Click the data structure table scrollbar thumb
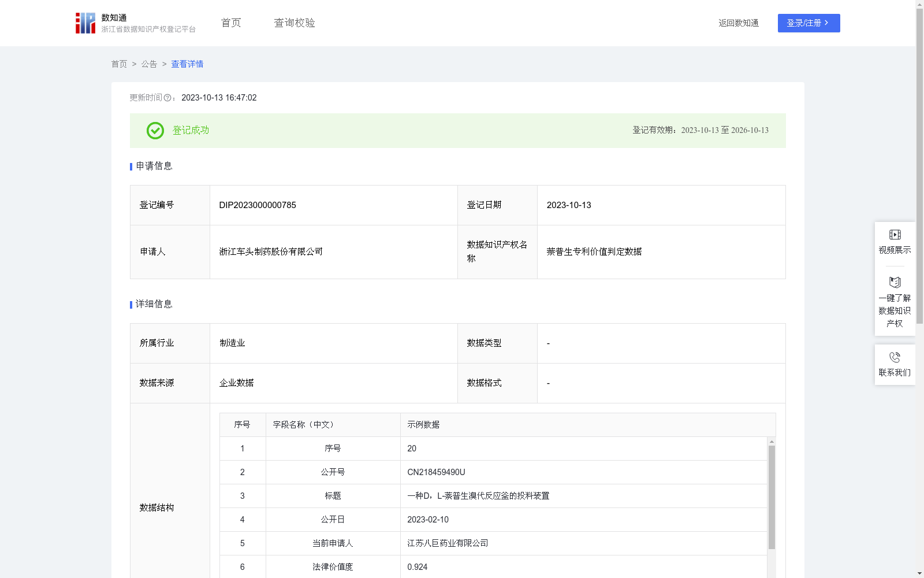This screenshot has height=578, width=924. pyautogui.click(x=772, y=497)
